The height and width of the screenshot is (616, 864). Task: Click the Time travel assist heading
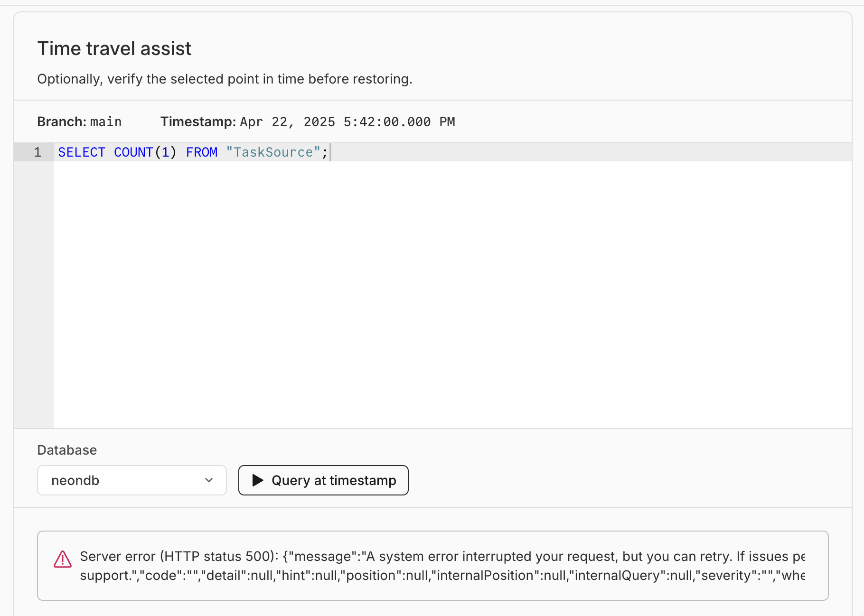pos(114,48)
